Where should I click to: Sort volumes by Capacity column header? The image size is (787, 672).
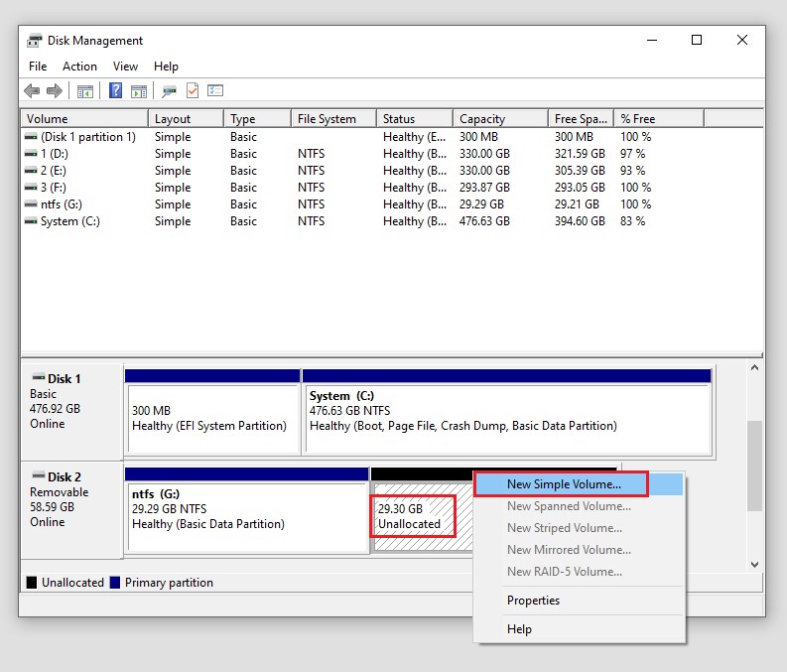coord(482,119)
